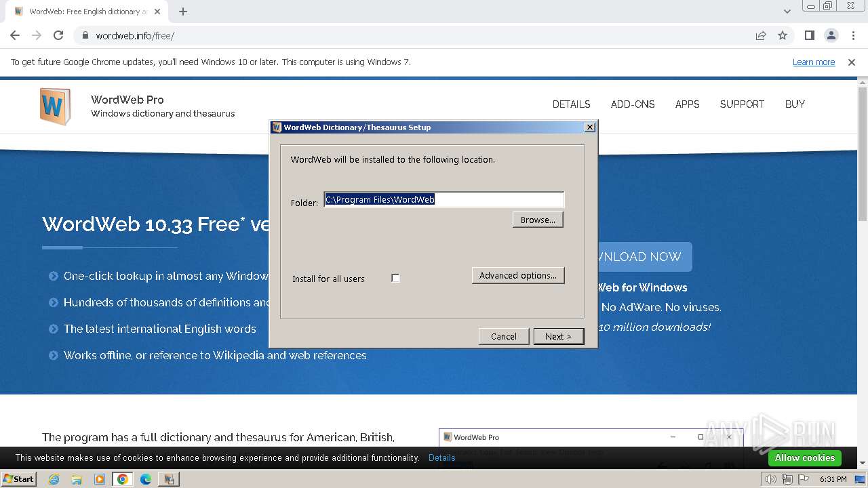
Task: Open the Windows Start menu
Action: tap(19, 479)
